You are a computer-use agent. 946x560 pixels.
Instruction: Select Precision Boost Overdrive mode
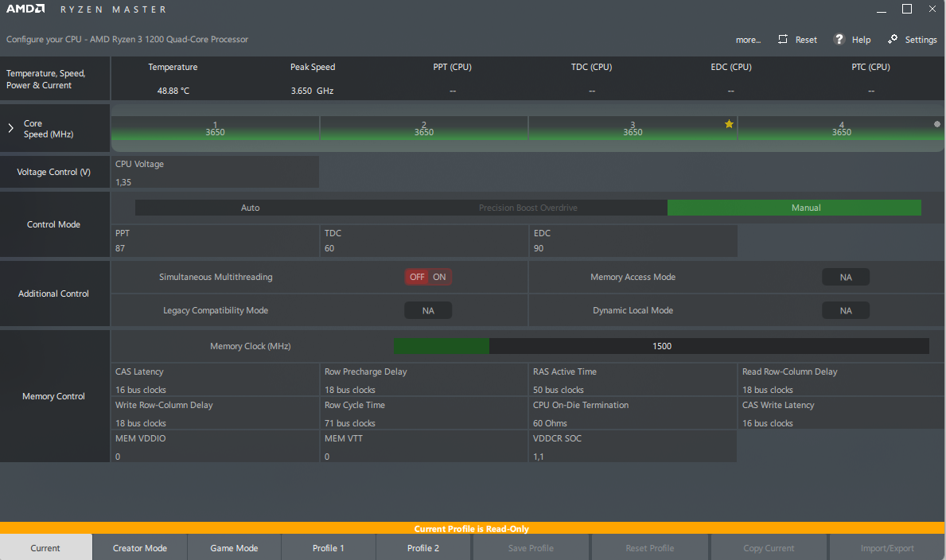click(528, 208)
